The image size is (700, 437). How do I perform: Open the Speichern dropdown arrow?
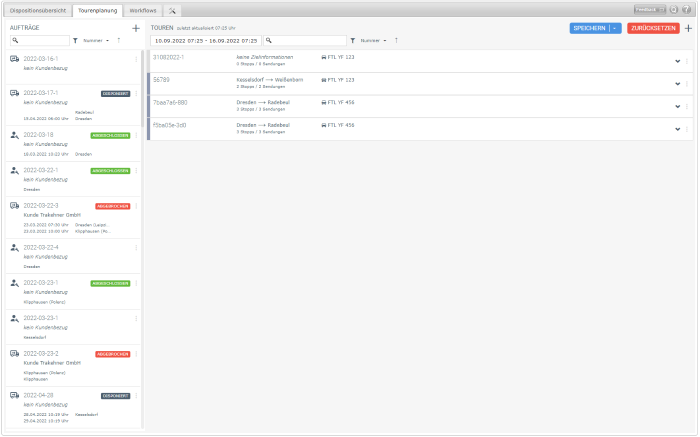tap(614, 28)
